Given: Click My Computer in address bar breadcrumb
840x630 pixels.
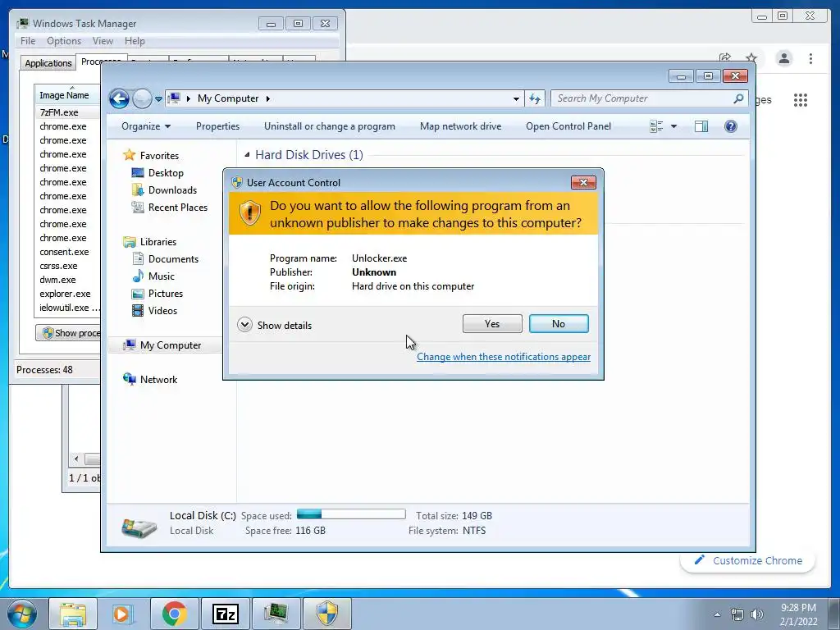Looking at the screenshot, I should 228,98.
